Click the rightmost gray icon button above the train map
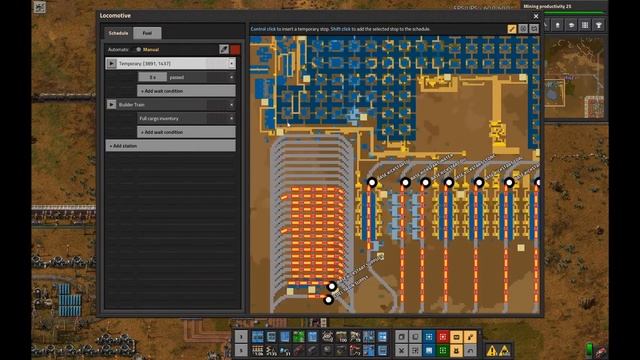Screen dimensions: 640x360 point(534,29)
